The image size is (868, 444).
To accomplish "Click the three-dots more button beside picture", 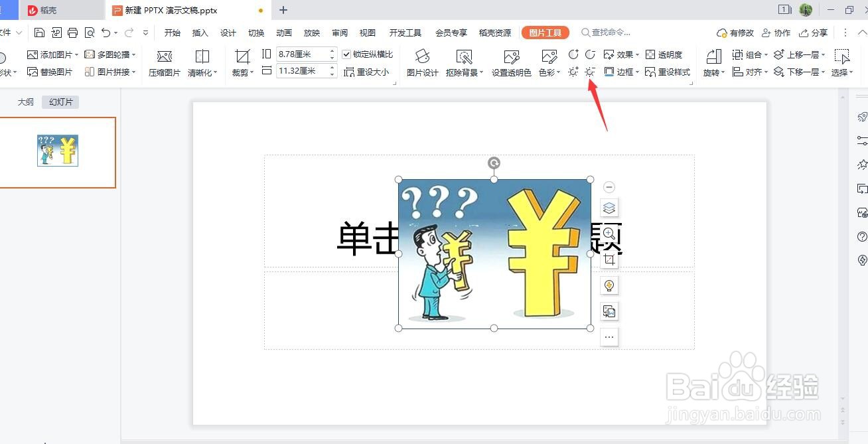I will 609,337.
